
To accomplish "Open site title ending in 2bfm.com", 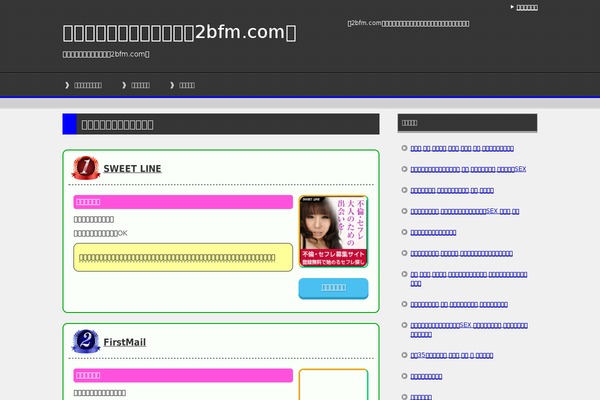I will point(179,32).
